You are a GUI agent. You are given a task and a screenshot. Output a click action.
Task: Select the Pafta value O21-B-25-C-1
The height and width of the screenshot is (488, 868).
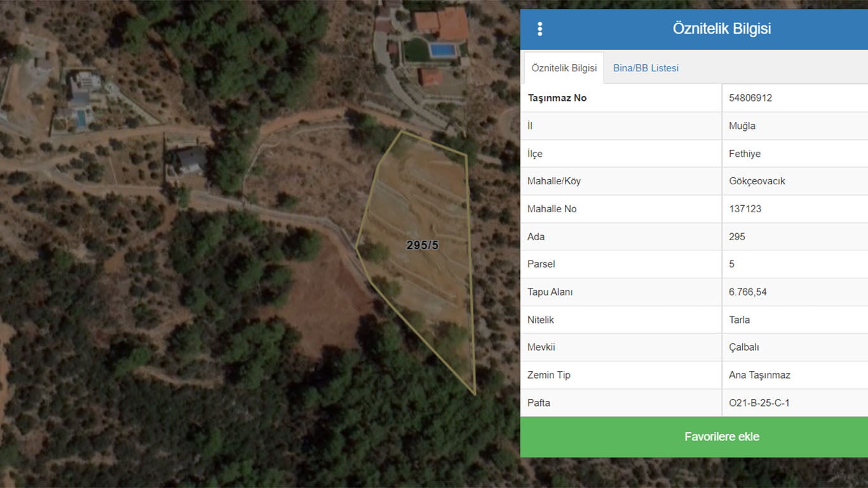759,403
